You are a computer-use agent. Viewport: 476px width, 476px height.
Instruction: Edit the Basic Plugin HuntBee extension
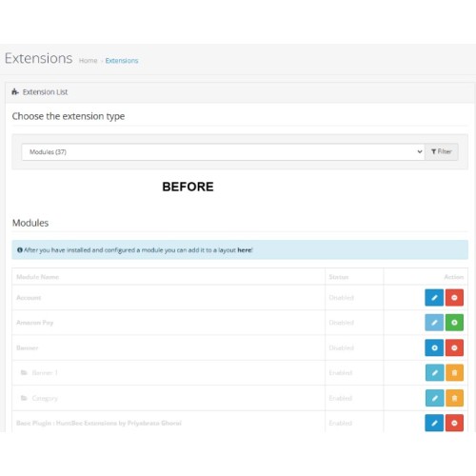click(x=434, y=423)
